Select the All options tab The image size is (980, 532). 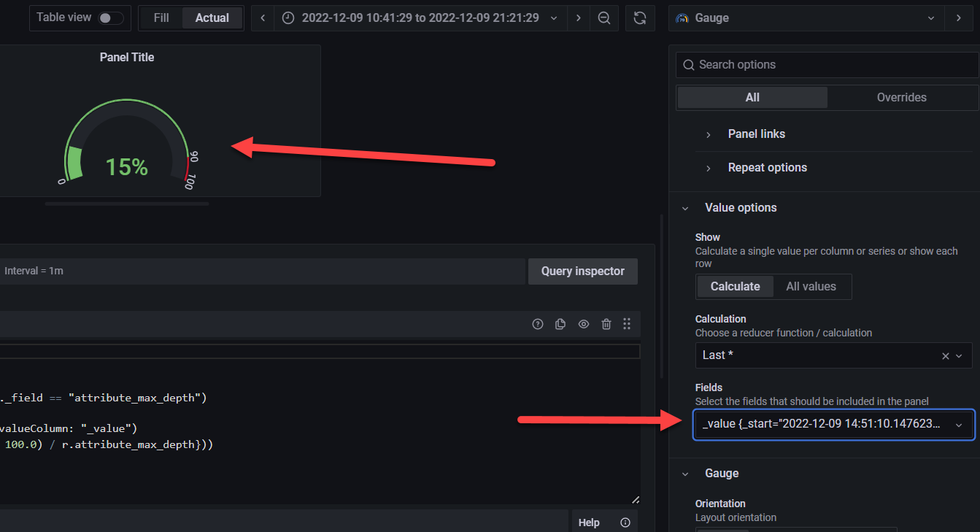point(752,96)
